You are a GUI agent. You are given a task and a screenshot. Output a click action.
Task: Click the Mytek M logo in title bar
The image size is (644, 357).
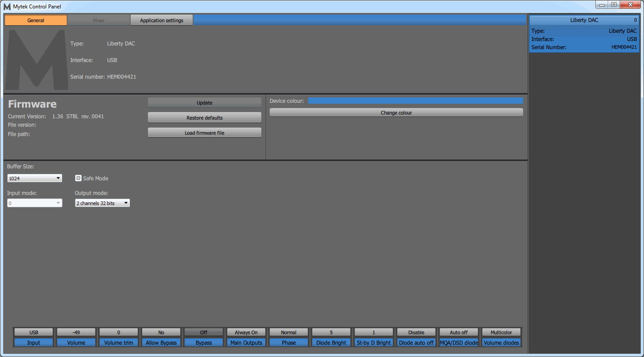[7, 7]
